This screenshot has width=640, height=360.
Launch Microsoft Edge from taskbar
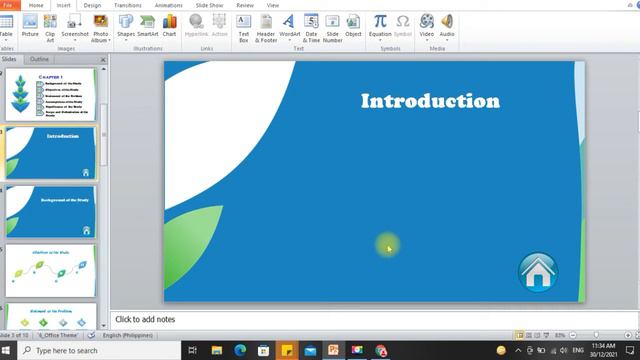pyautogui.click(x=240, y=351)
